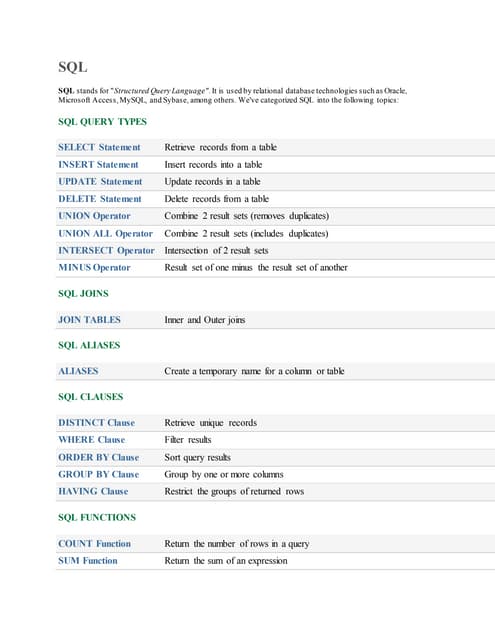Open the MINUS Operator topic
495x640 pixels.
click(94, 268)
